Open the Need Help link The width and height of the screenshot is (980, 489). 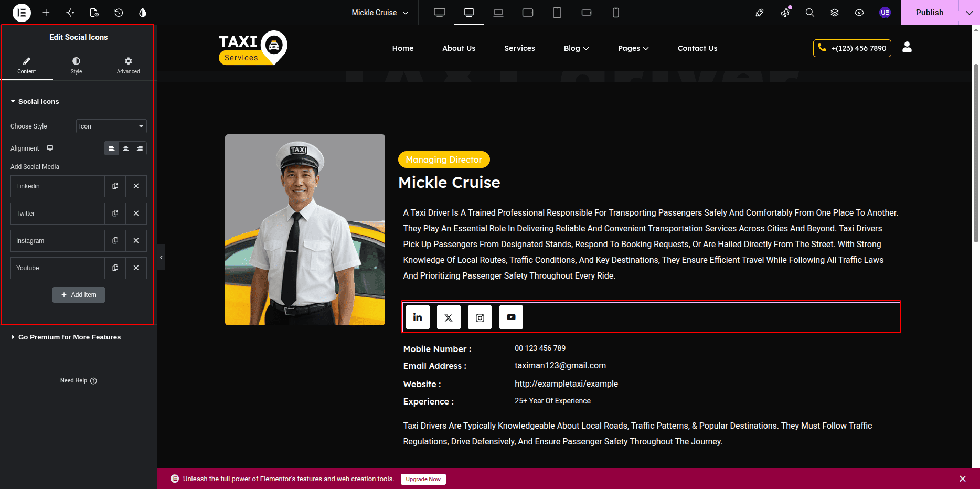pos(79,381)
